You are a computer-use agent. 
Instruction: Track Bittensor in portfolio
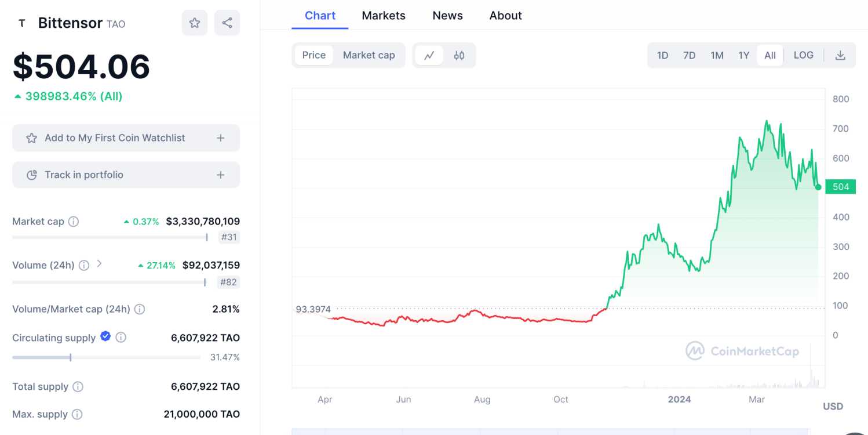(x=126, y=175)
